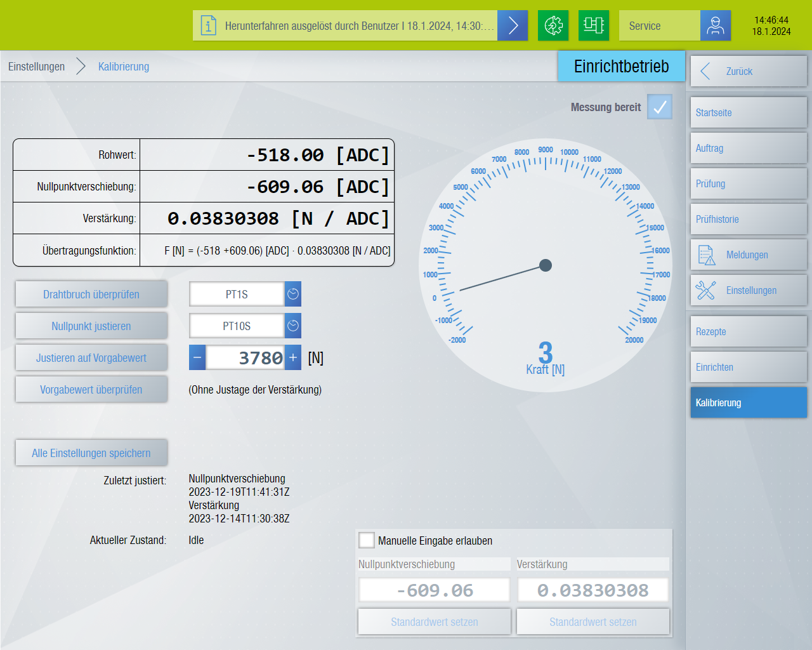The image size is (812, 650).
Task: Open Prüfung in side menu
Action: [x=749, y=183]
